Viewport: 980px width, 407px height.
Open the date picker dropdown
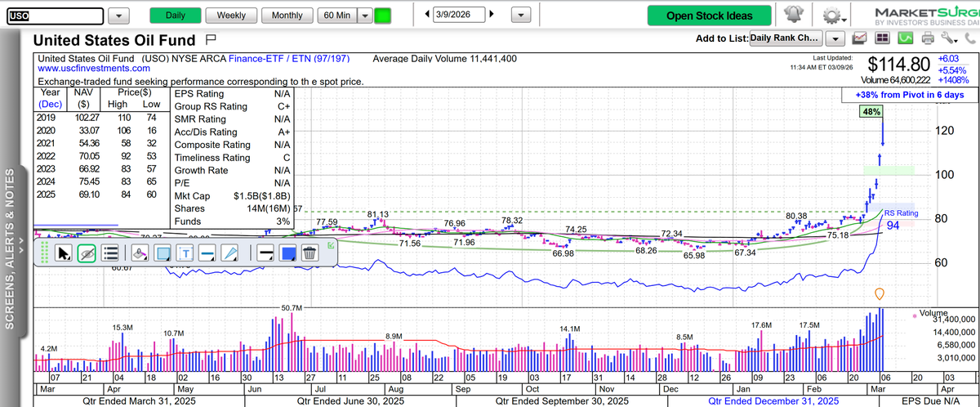point(521,15)
